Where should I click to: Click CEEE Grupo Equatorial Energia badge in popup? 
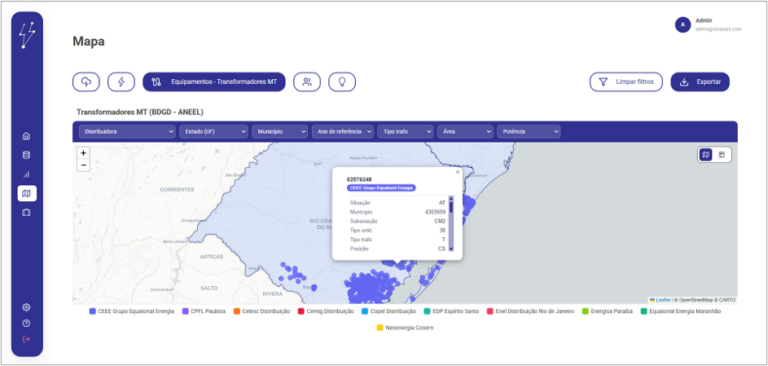[x=381, y=188]
